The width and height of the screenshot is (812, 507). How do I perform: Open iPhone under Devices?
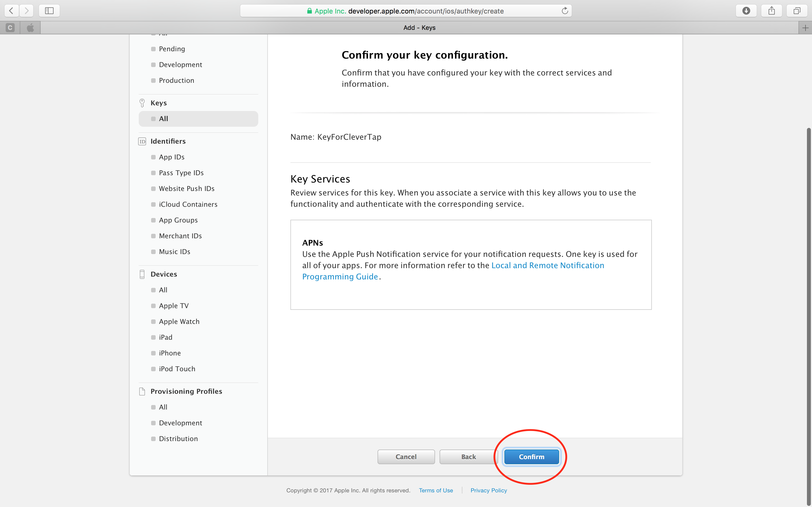coord(170,353)
